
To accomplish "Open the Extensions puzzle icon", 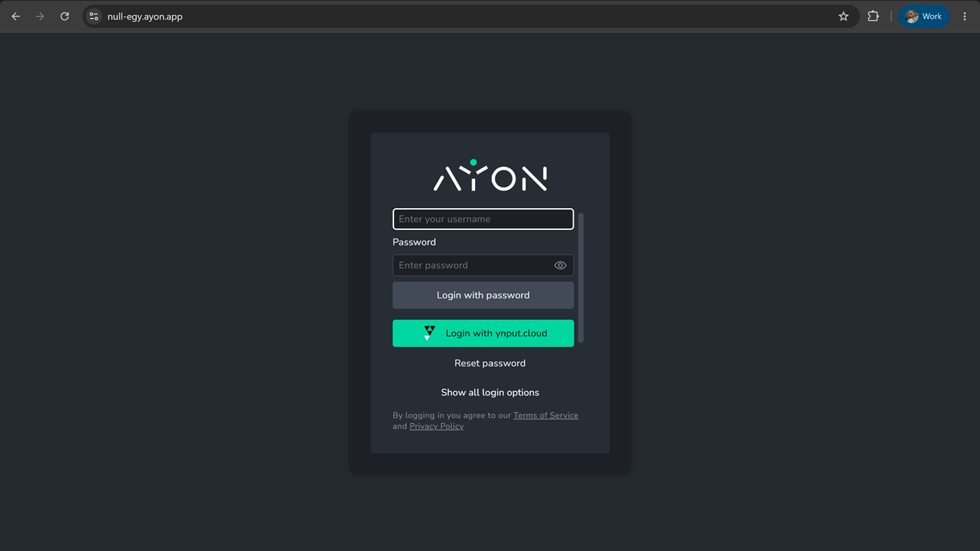I will coord(873,16).
